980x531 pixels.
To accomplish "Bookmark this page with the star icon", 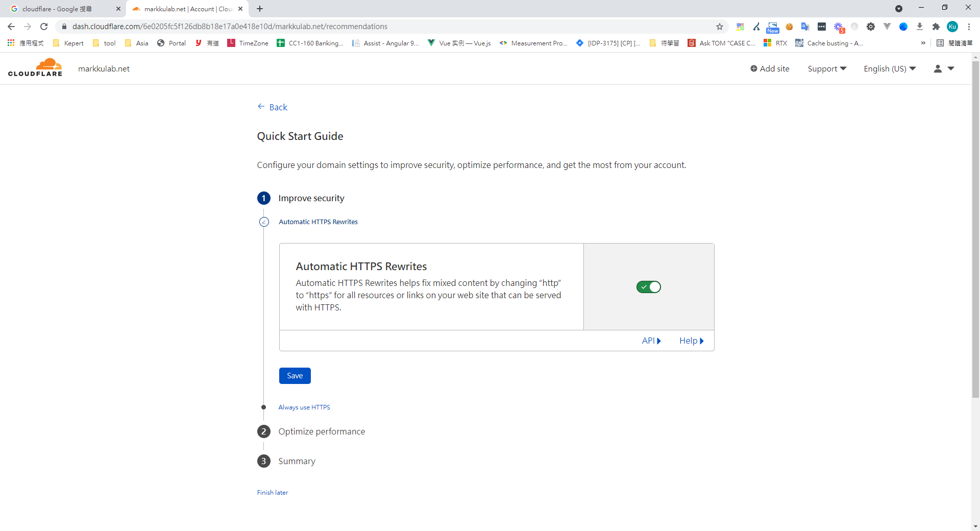I will pos(720,27).
